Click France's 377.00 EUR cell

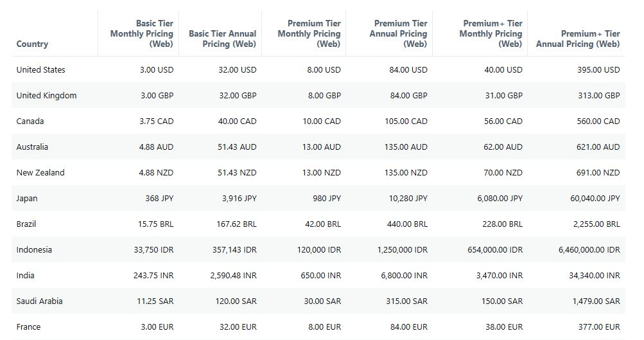pos(599,327)
